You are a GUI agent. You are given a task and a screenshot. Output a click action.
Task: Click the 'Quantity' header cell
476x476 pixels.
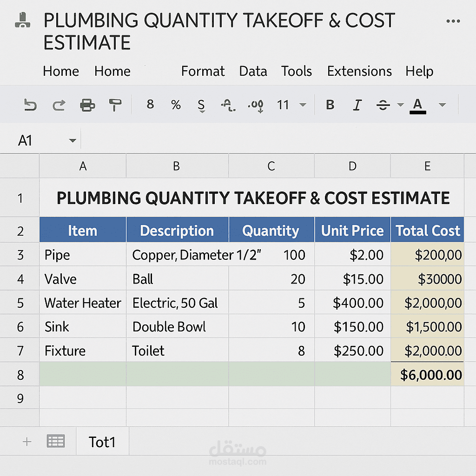(271, 230)
